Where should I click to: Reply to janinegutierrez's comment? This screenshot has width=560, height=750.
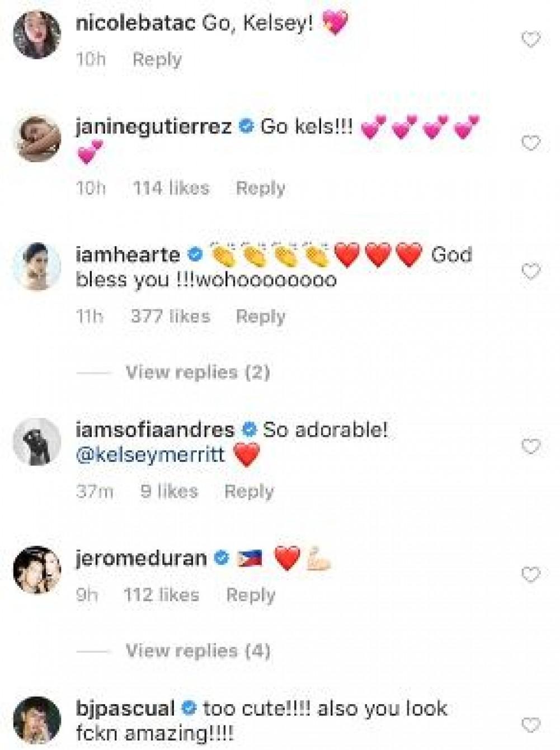pos(260,188)
